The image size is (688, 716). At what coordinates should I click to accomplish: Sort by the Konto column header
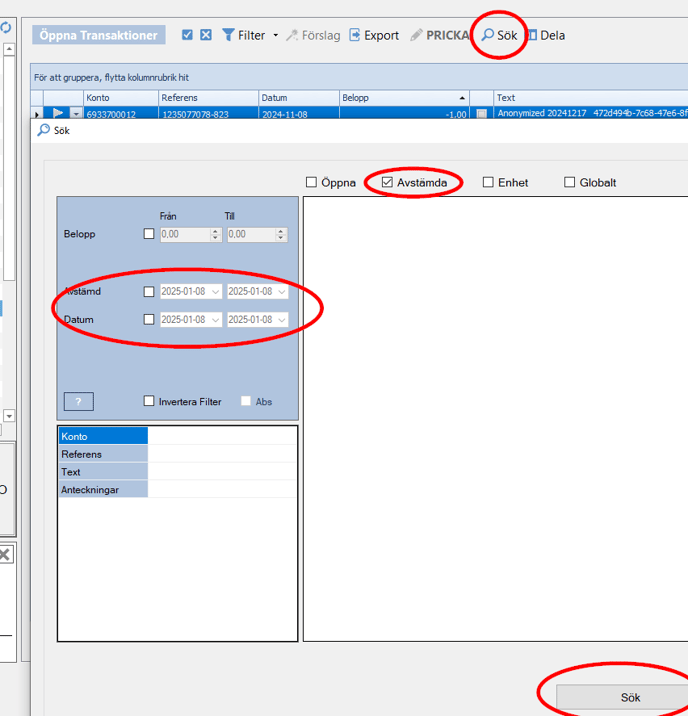tap(121, 98)
